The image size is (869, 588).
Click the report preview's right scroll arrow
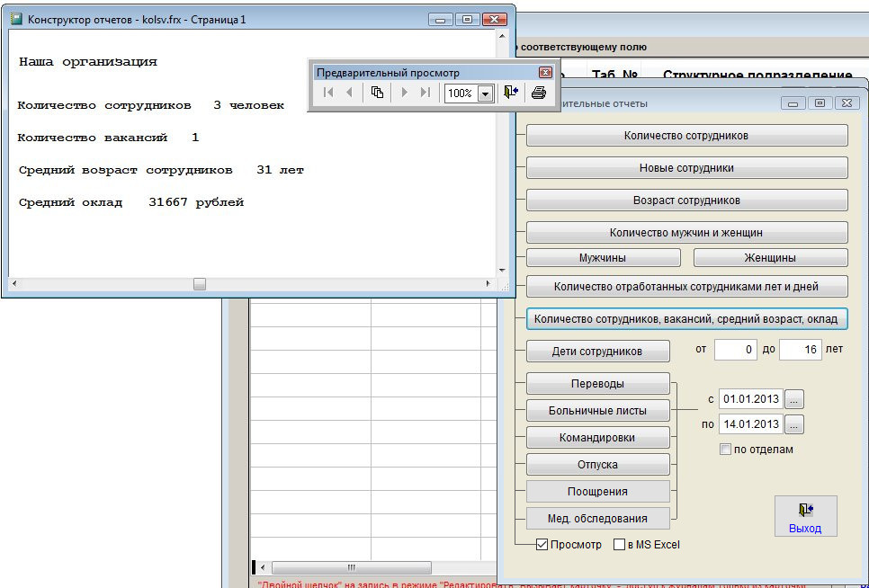point(488,284)
